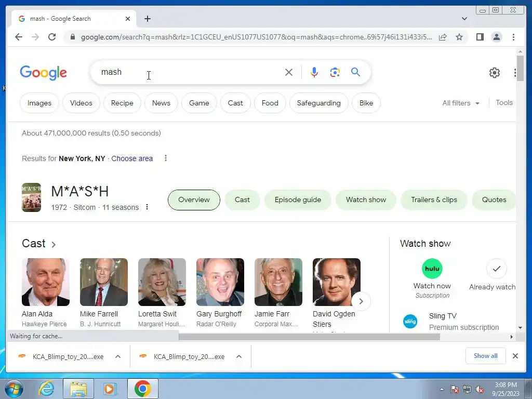Click the M*A*S*H poster thumbnail

pos(31,197)
